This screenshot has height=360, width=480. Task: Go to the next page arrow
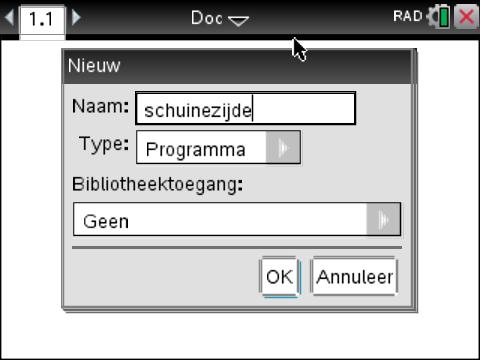click(x=76, y=17)
